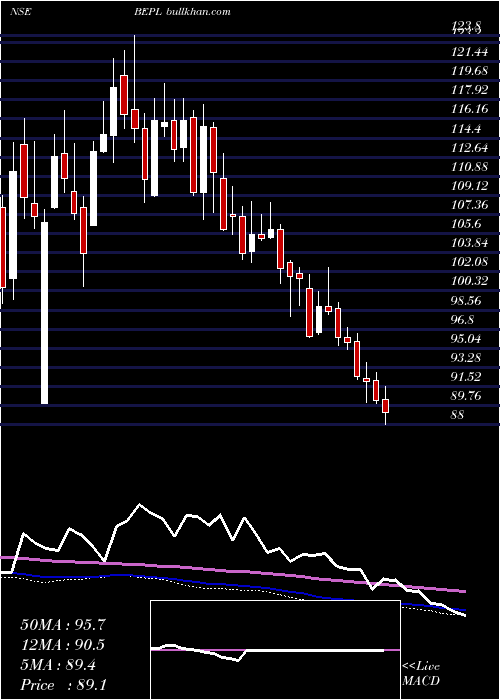
Task: Click the NSE exchange label
Action: (x=20, y=12)
